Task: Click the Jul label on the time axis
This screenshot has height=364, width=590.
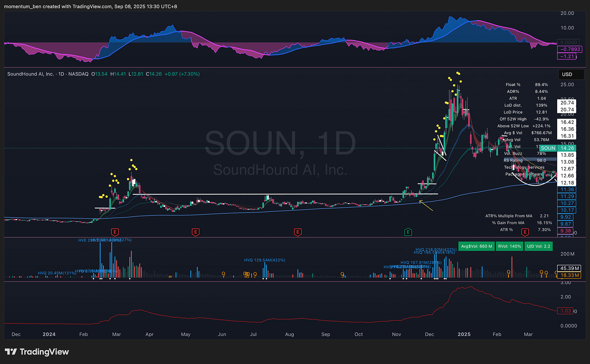Action: pyautogui.click(x=253, y=334)
